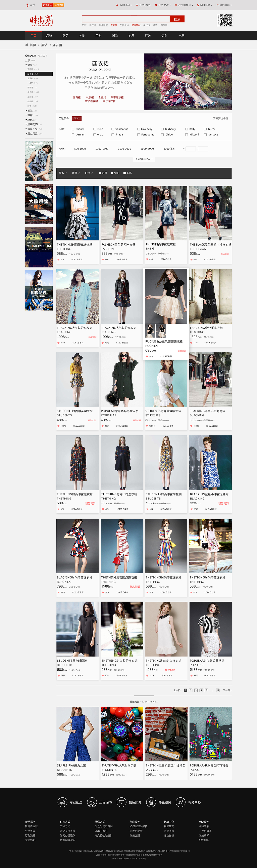Click the 帮助中心 circular icon
This screenshot has height=868, width=257.
181,802
